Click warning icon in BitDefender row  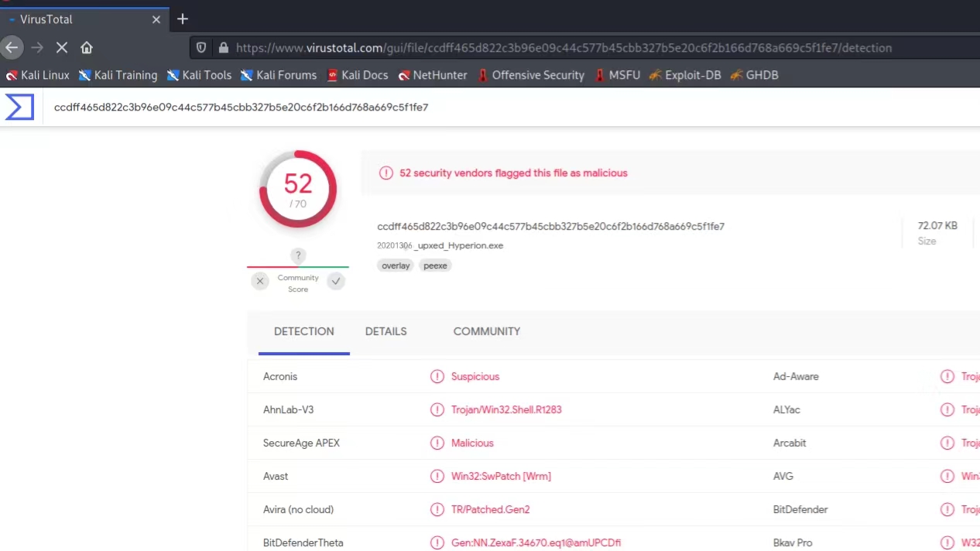(x=947, y=509)
